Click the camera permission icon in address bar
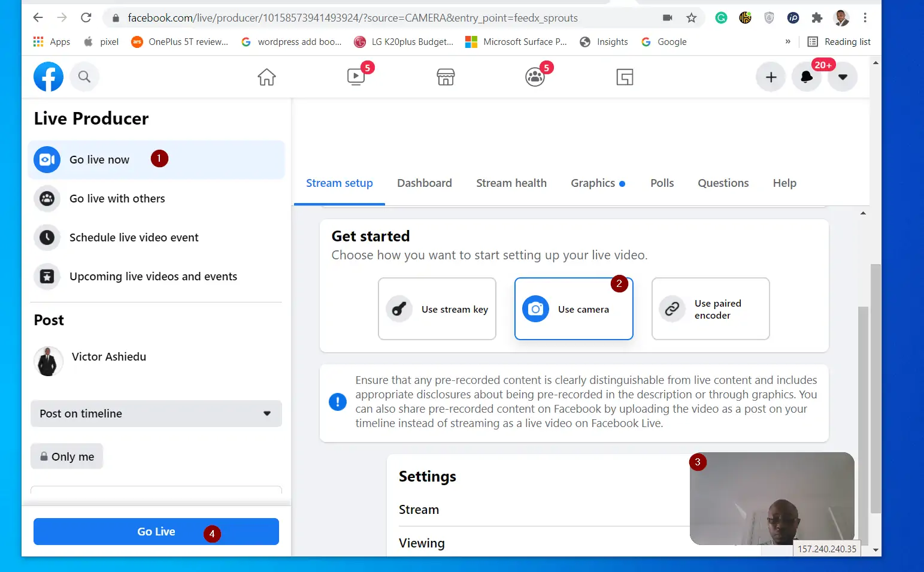Viewport: 924px width, 572px height. (668, 18)
